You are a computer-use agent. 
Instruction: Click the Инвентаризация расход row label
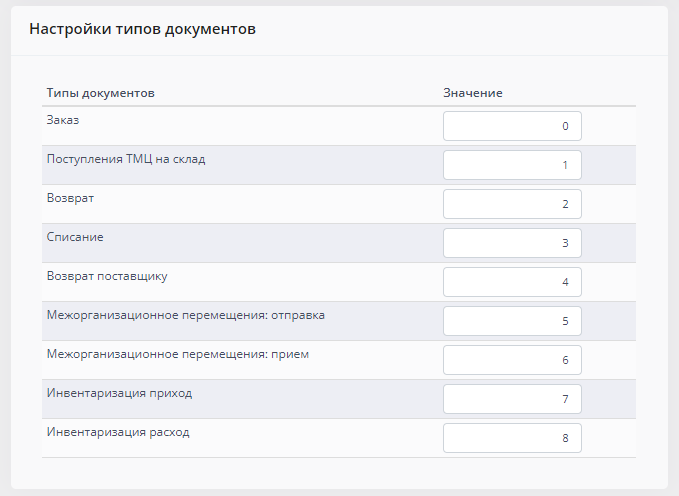[118, 432]
